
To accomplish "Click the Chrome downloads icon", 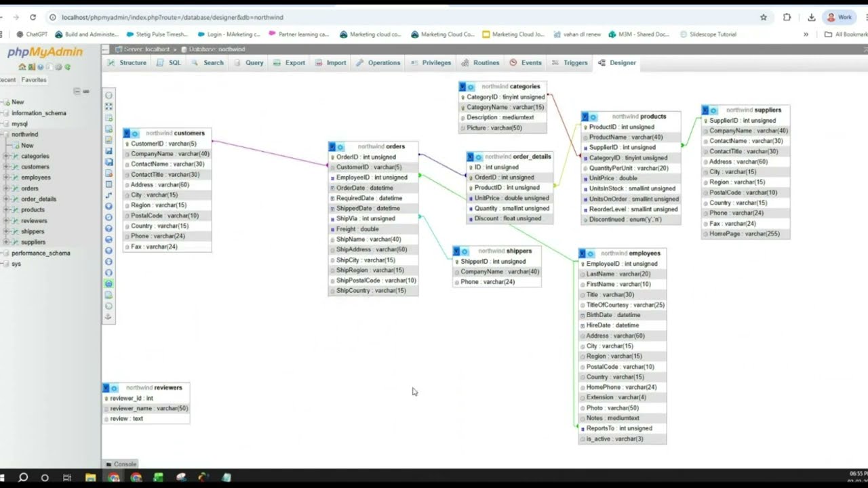I will (x=811, y=17).
